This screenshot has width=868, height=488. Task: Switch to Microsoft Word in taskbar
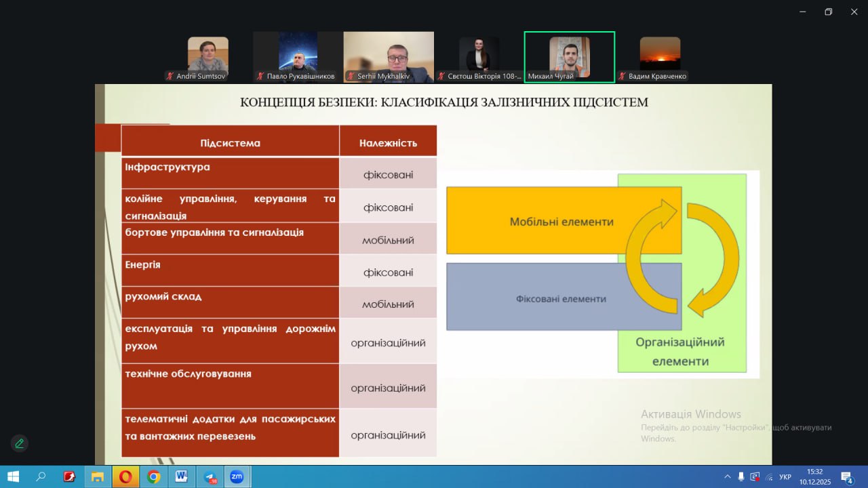click(x=181, y=476)
